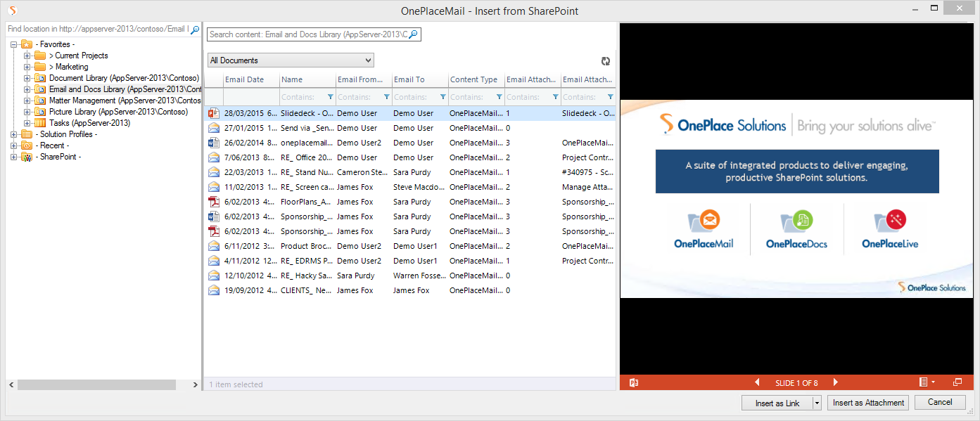Click Steve Macdo recipient cell
980x421 pixels.
coord(419,187)
